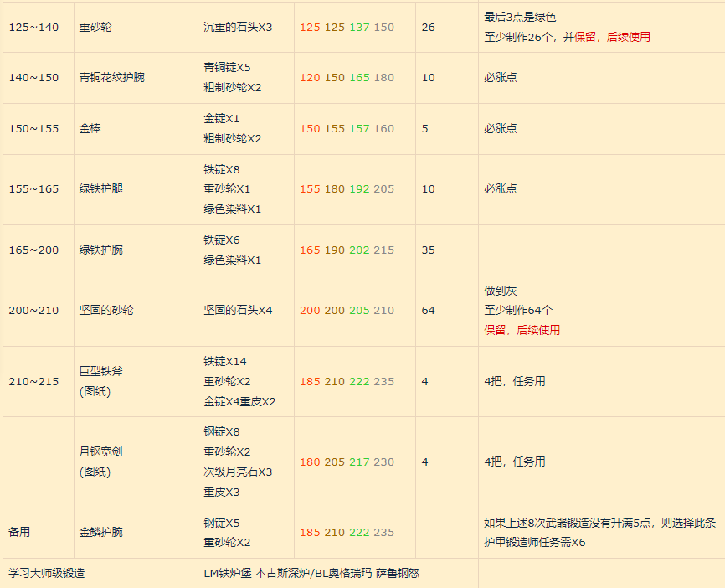This screenshot has width=725, height=588.
Task: Open the 绿铁护腿 item entry
Action: click(x=100, y=188)
